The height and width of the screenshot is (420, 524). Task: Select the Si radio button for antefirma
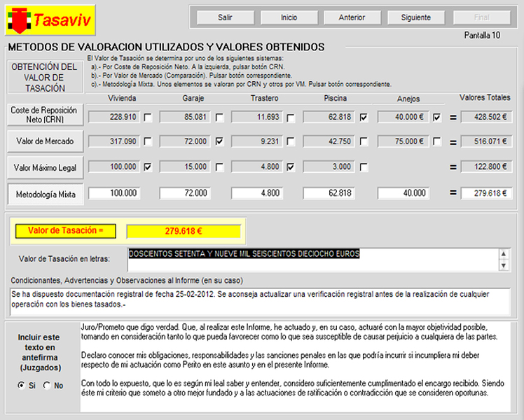(x=22, y=385)
